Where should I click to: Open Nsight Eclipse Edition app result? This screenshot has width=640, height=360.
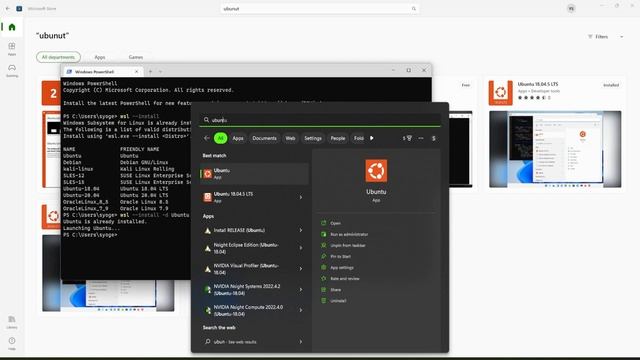coord(248,248)
